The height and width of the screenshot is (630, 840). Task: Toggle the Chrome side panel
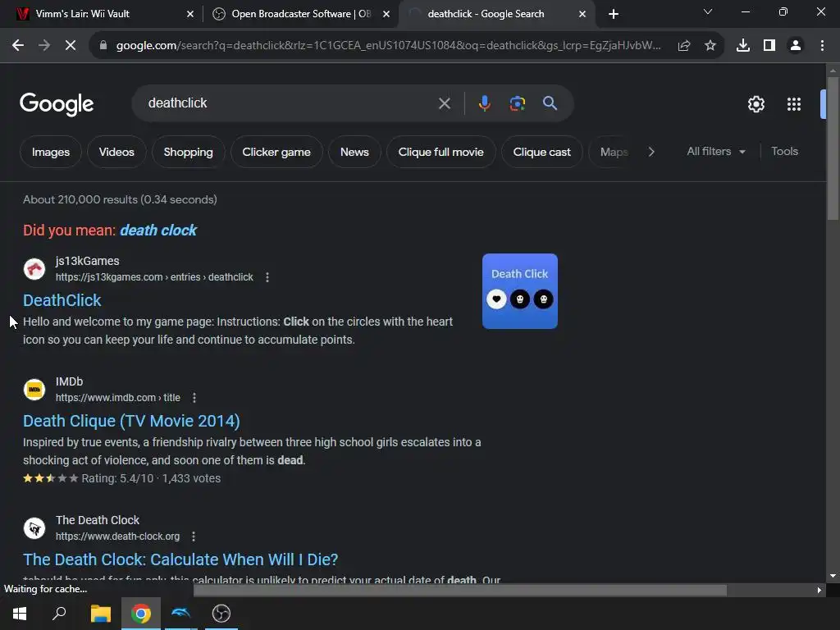(x=769, y=46)
